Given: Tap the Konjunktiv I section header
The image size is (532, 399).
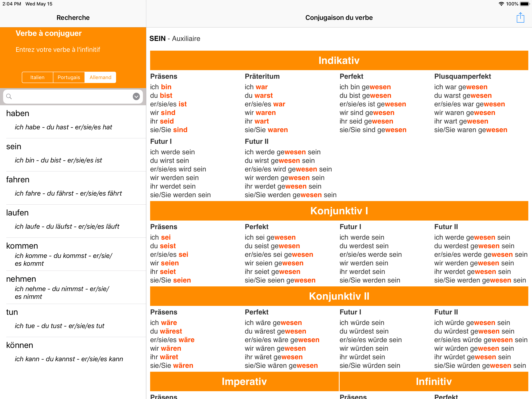Looking at the screenshot, I should [339, 211].
